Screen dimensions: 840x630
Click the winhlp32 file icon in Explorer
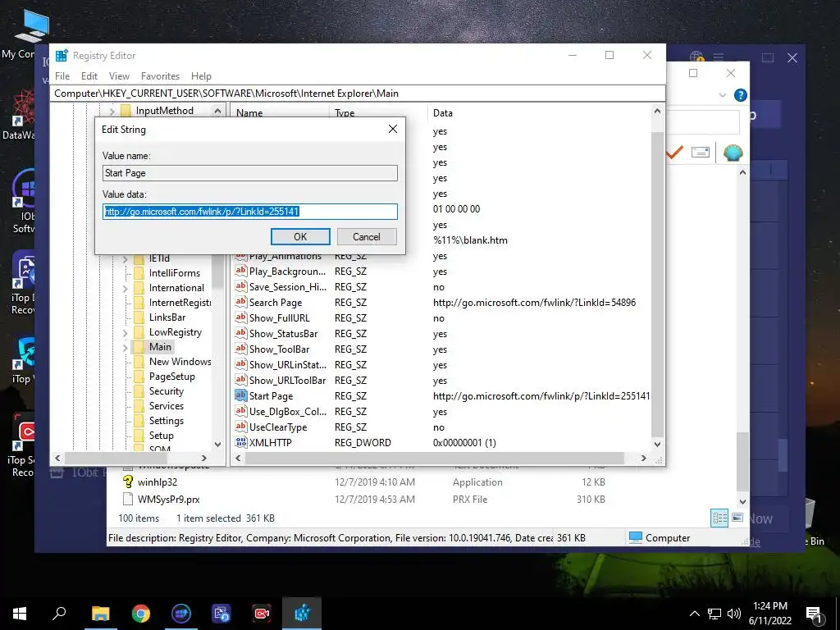click(128, 482)
